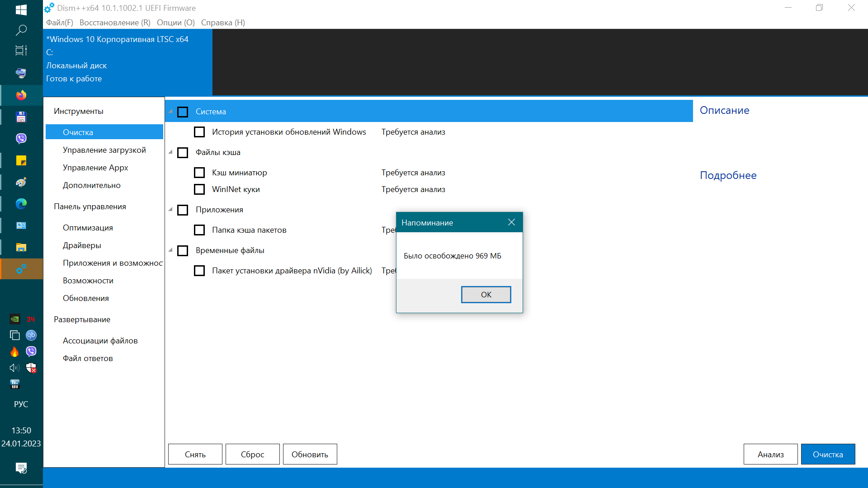Collapse the Приложения group arrow
868x488 pixels.
click(171, 210)
